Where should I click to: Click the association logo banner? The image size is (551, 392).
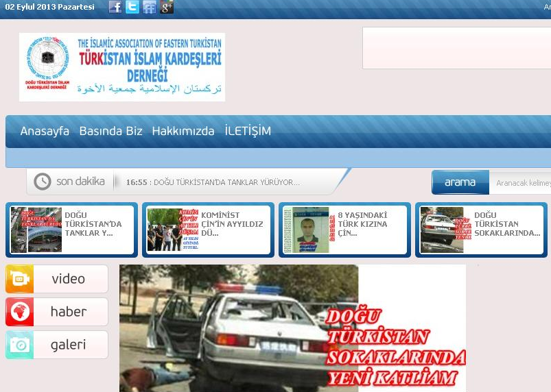[122, 67]
